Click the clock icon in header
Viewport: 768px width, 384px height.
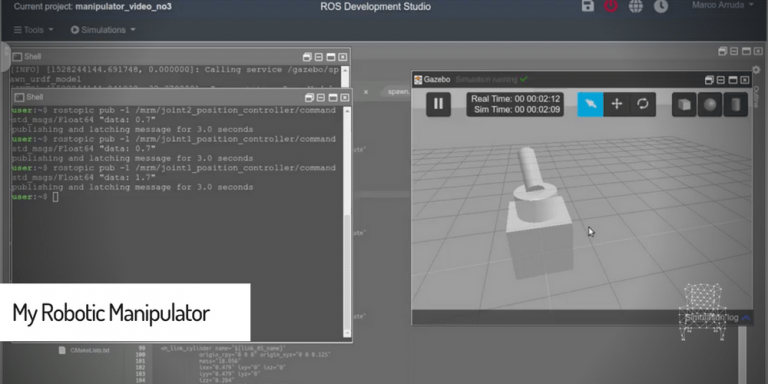(661, 6)
